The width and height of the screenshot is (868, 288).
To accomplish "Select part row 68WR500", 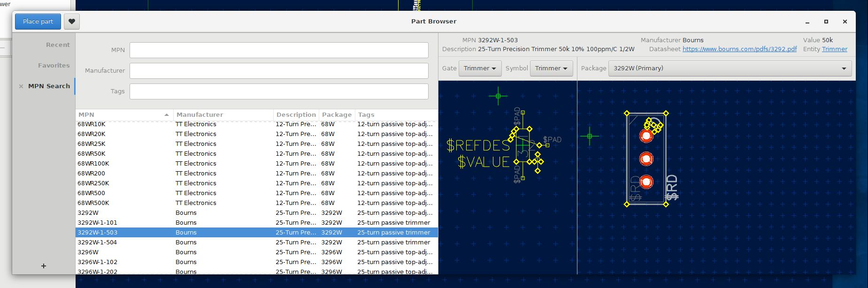I will (x=257, y=193).
